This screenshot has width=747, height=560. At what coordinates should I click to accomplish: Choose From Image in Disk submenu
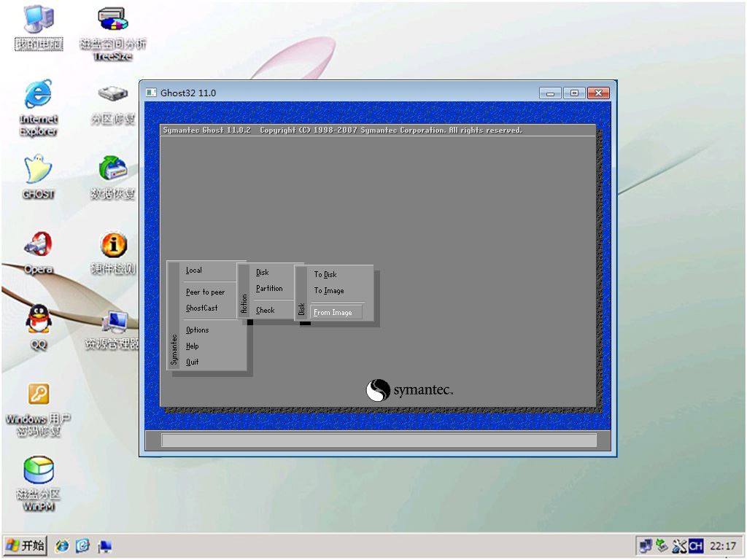coord(336,312)
